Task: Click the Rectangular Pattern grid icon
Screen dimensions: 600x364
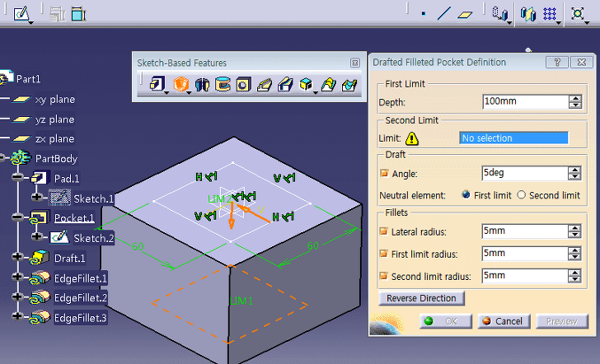Action: (550, 14)
